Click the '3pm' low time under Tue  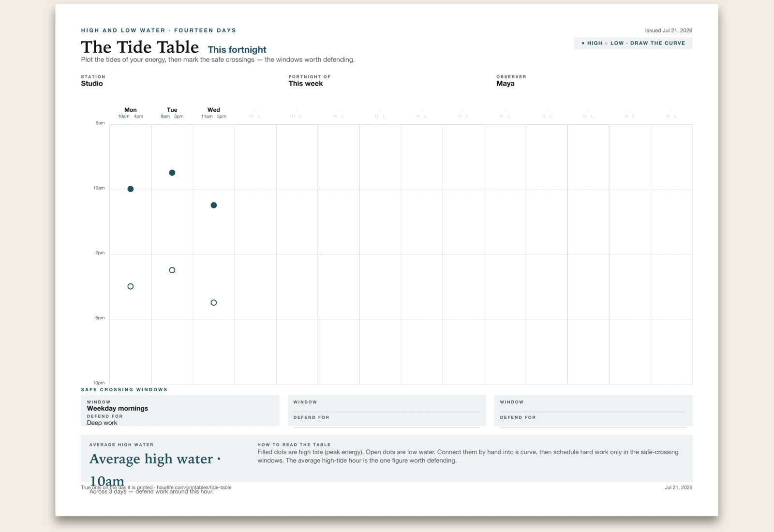[x=179, y=117]
